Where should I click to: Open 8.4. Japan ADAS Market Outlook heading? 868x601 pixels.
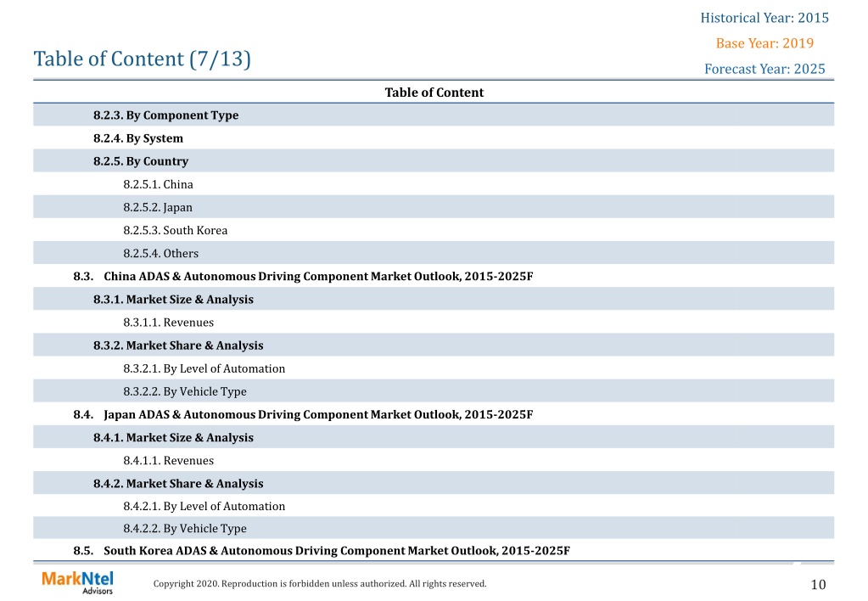click(x=303, y=414)
